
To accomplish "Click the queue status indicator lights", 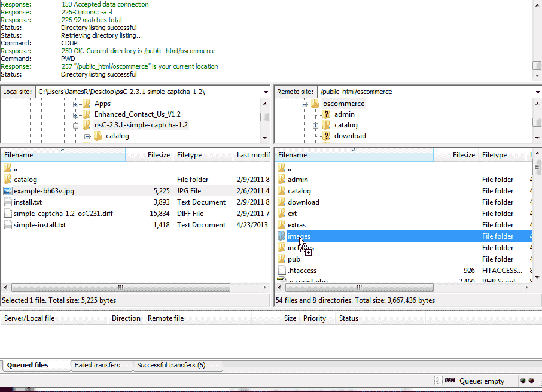I will (x=527, y=381).
